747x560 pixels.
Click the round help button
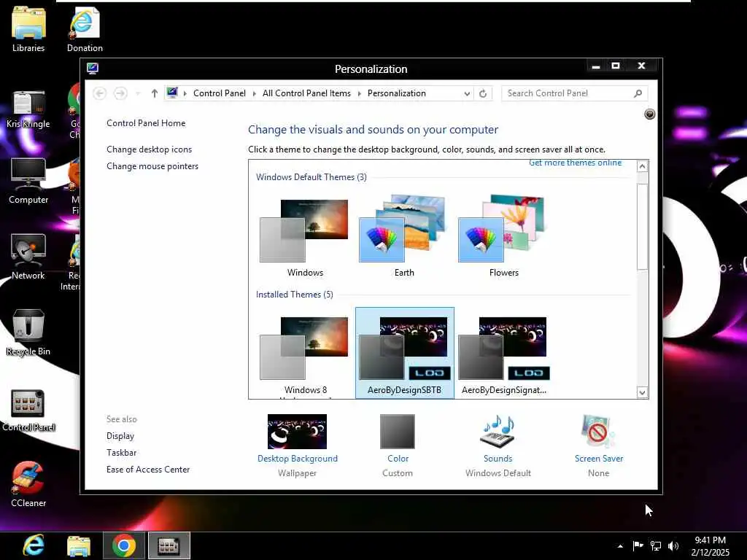coord(649,114)
